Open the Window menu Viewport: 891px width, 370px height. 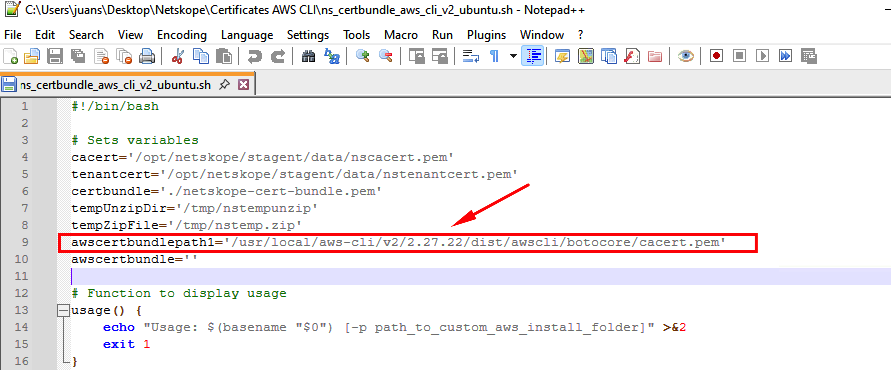542,35
